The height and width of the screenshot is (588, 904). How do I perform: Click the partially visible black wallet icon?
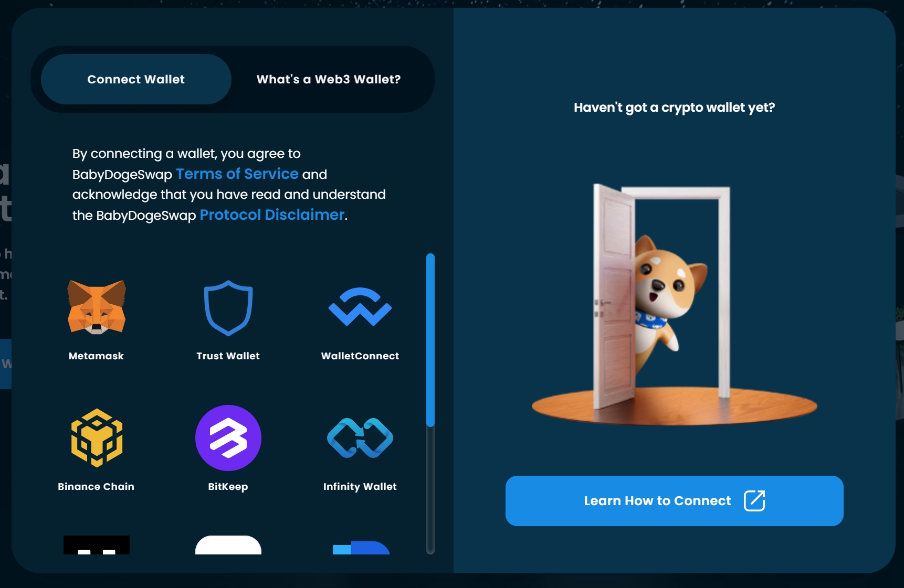tap(97, 545)
